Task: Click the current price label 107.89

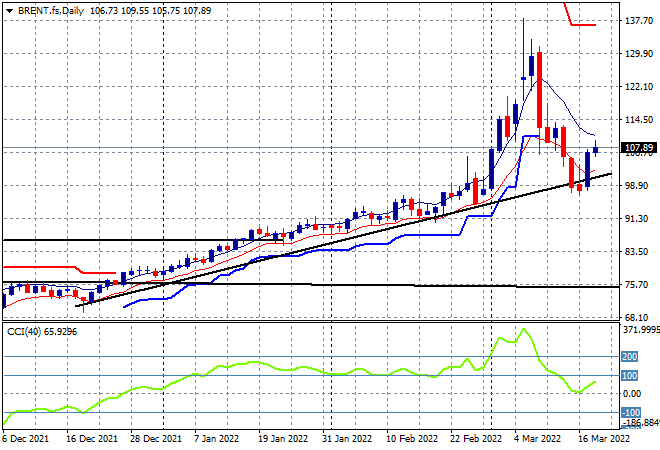Action: click(x=638, y=148)
